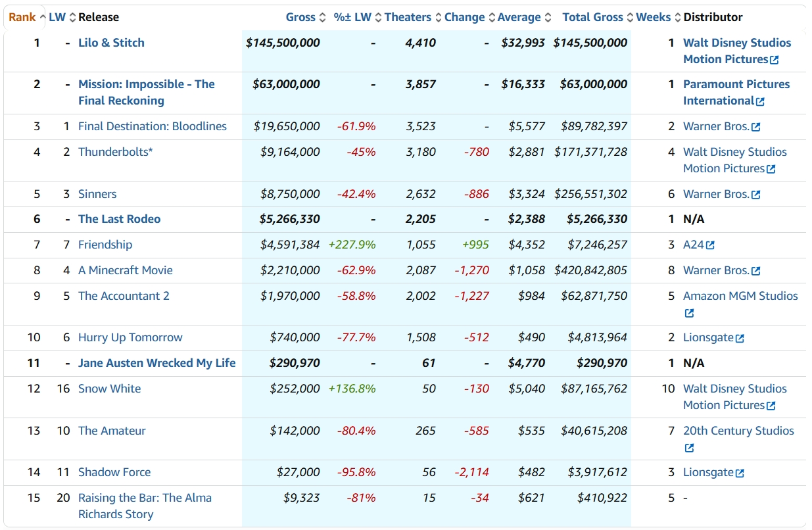812x530 pixels.
Task: Click Warner Bros. external icon in Minecraft Movie row
Action: point(755,271)
